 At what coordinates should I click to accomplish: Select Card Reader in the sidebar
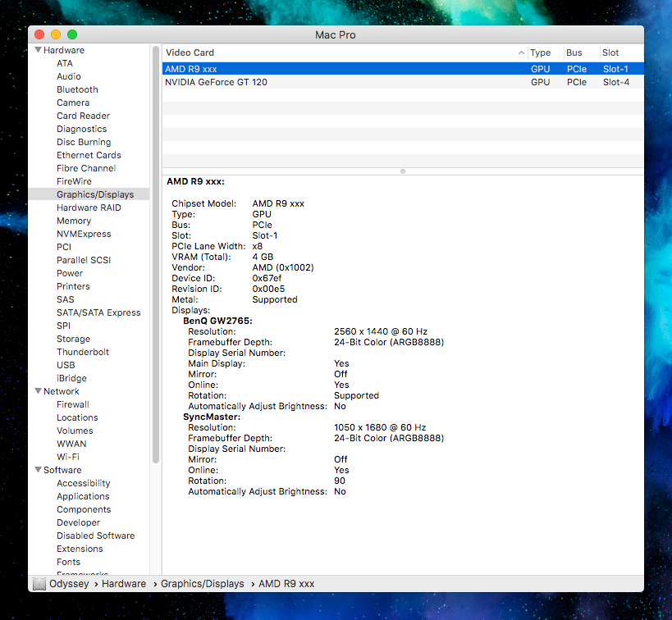(83, 116)
